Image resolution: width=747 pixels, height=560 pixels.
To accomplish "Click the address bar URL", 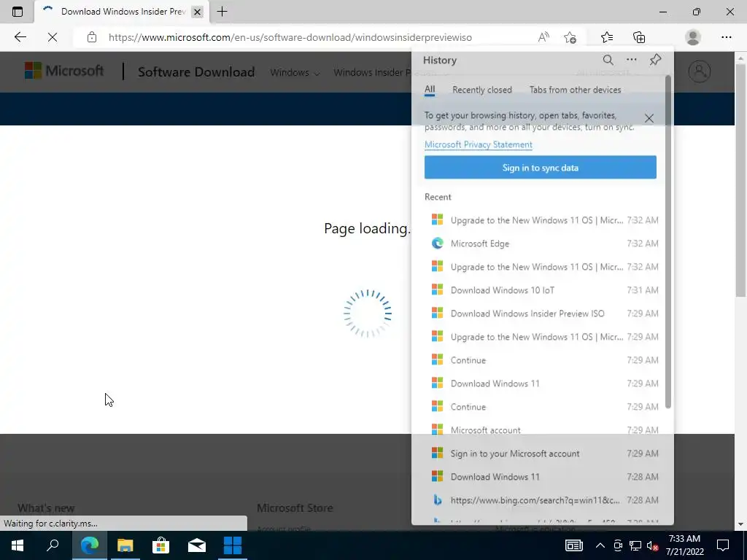I will (290, 37).
